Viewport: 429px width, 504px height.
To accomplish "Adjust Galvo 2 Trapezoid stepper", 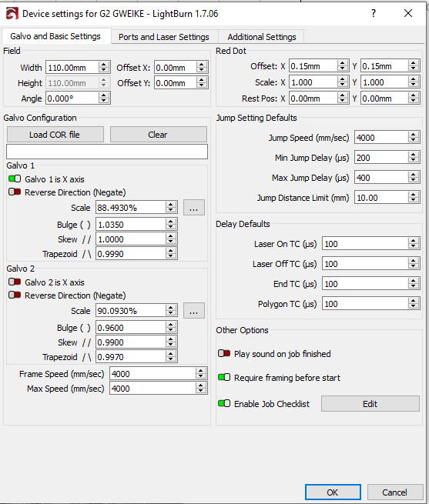I will [x=171, y=357].
